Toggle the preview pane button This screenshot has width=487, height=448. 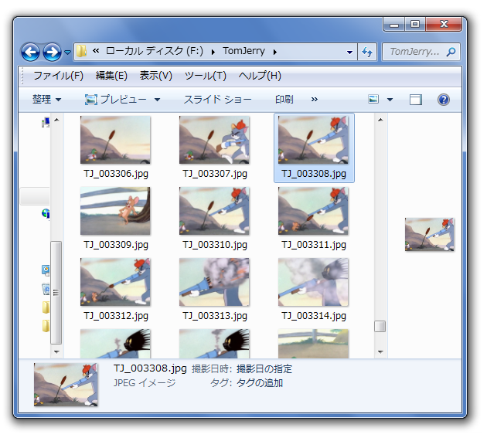pyautogui.click(x=416, y=100)
